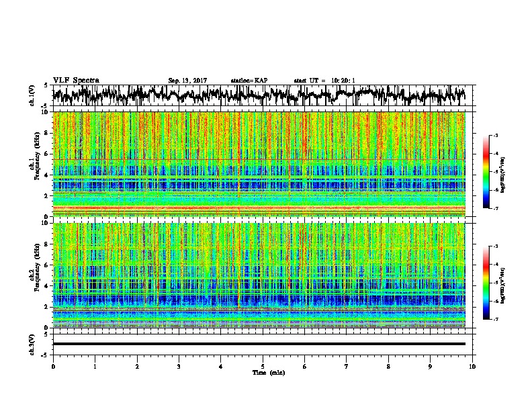Click the "2" minute tick on time axis
532x411 pixels.
coord(137,367)
